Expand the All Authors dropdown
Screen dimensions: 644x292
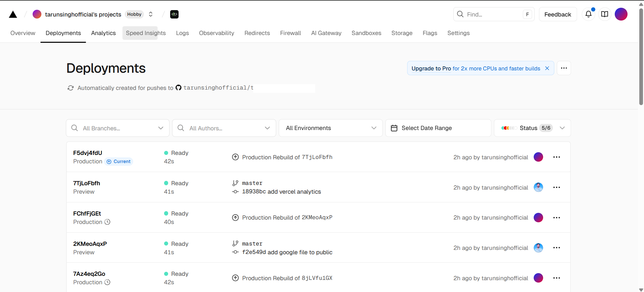(224, 128)
